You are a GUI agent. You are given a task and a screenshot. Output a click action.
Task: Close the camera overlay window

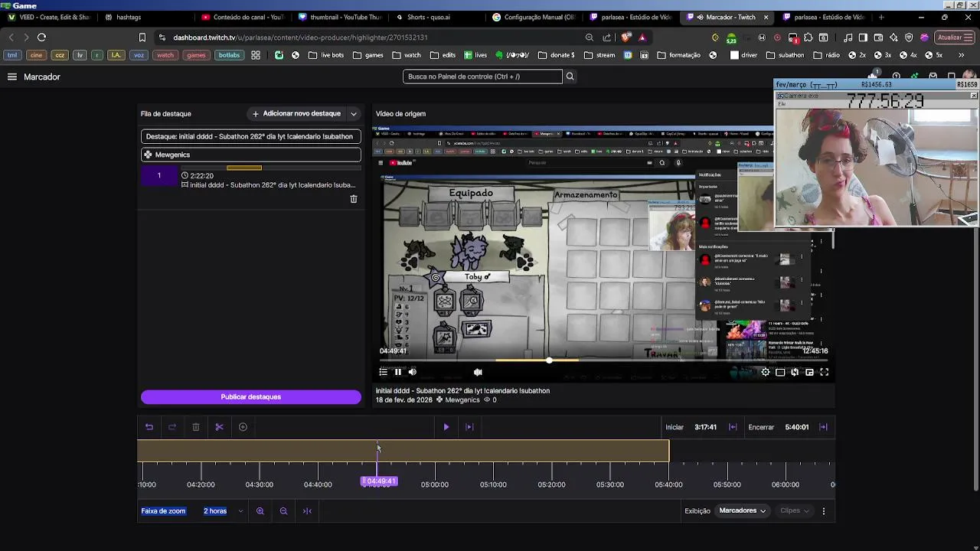pos(974,96)
